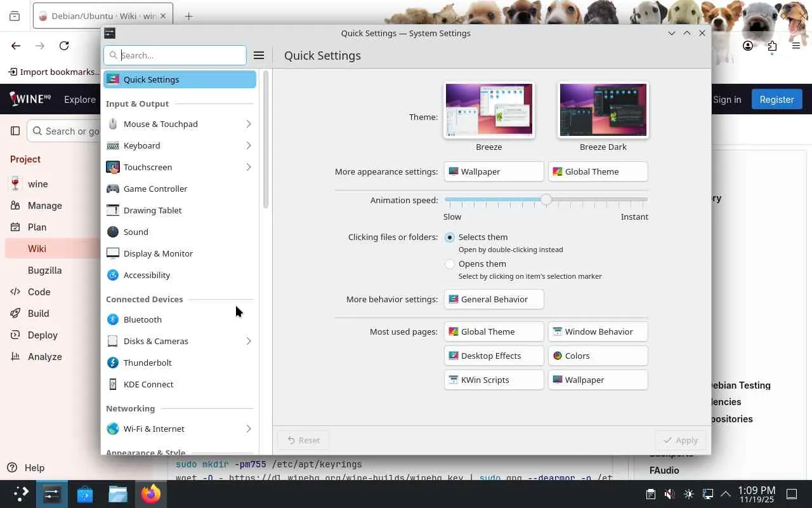Open Desktop Effects from most used pages
812x508 pixels.
pos(494,356)
